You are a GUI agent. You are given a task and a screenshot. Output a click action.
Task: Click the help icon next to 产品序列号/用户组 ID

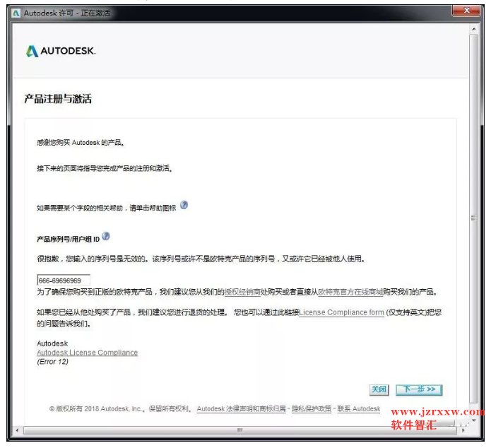tap(106, 236)
